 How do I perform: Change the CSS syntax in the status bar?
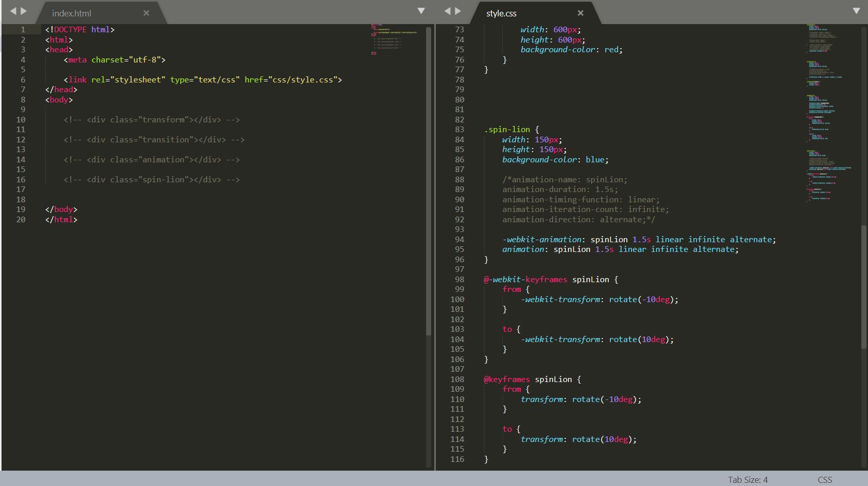pyautogui.click(x=824, y=480)
